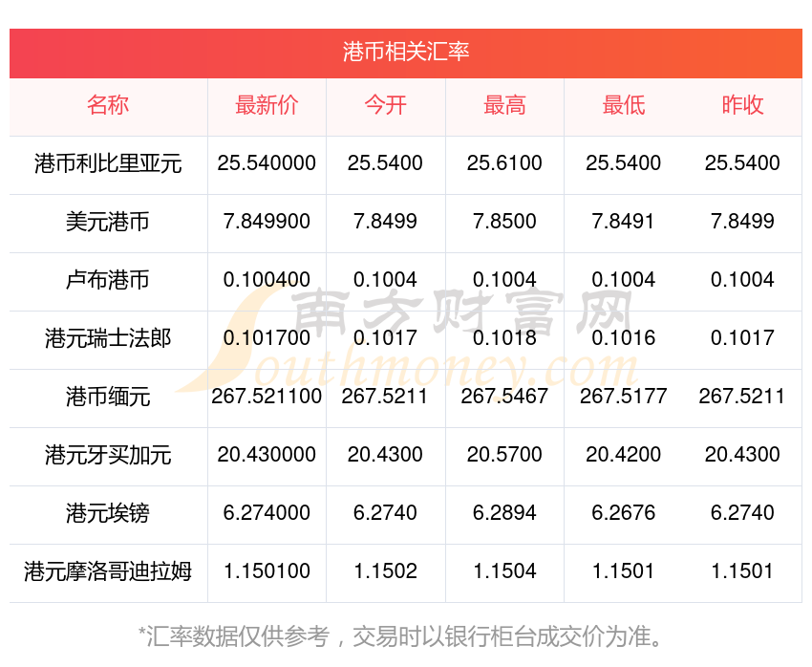Select the 港币利比里亚元 row name

point(108,163)
